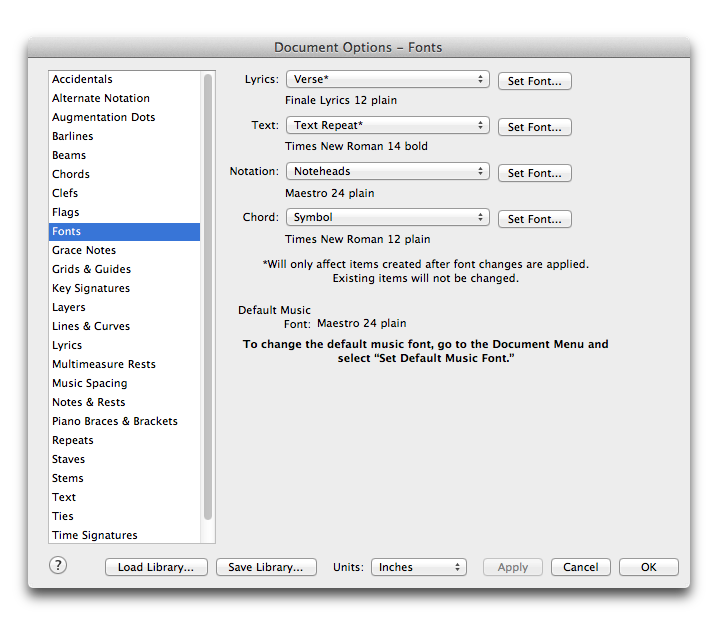Click Set Font for Text
Viewport: 718px width, 624px height.
point(534,127)
